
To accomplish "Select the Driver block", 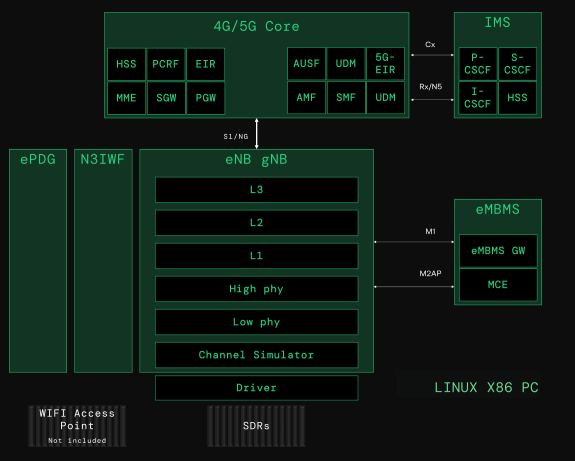I will click(257, 388).
